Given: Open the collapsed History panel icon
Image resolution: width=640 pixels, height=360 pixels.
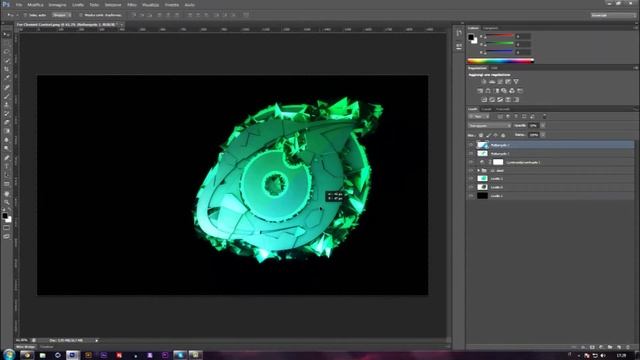Looking at the screenshot, I should tap(459, 33).
